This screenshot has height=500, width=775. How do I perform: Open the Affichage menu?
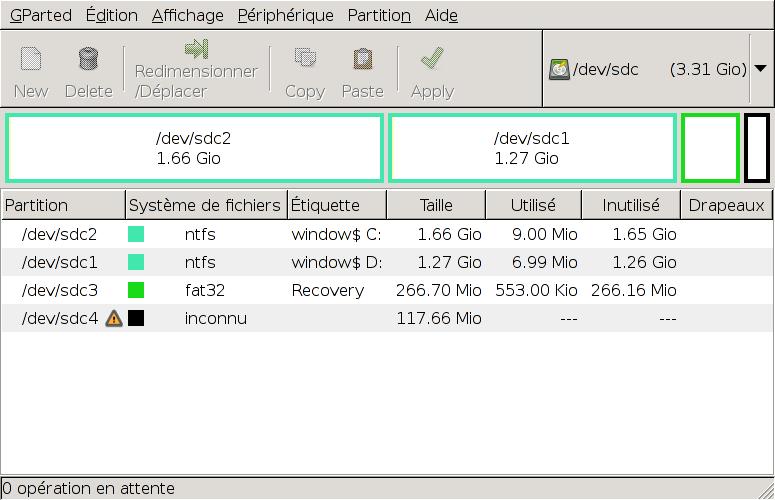coord(188,15)
